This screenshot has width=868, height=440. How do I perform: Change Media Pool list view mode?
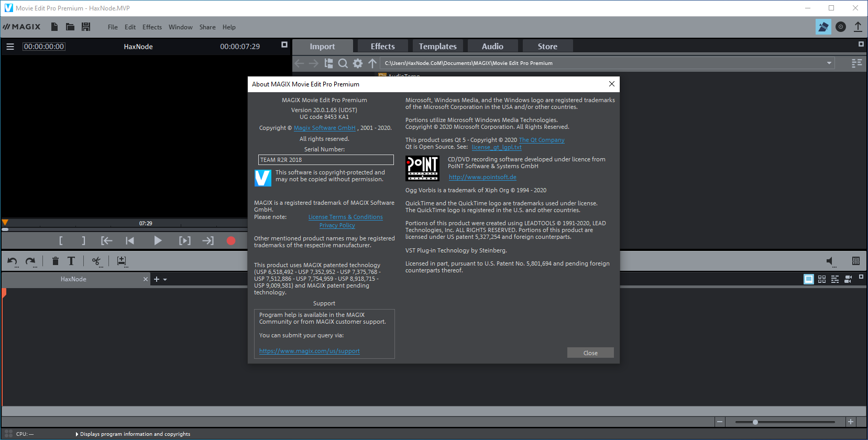tap(857, 63)
